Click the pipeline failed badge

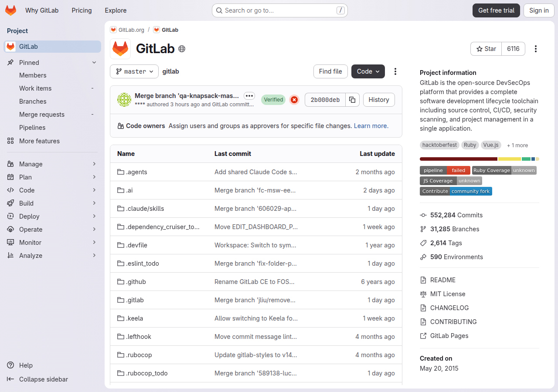click(445, 170)
